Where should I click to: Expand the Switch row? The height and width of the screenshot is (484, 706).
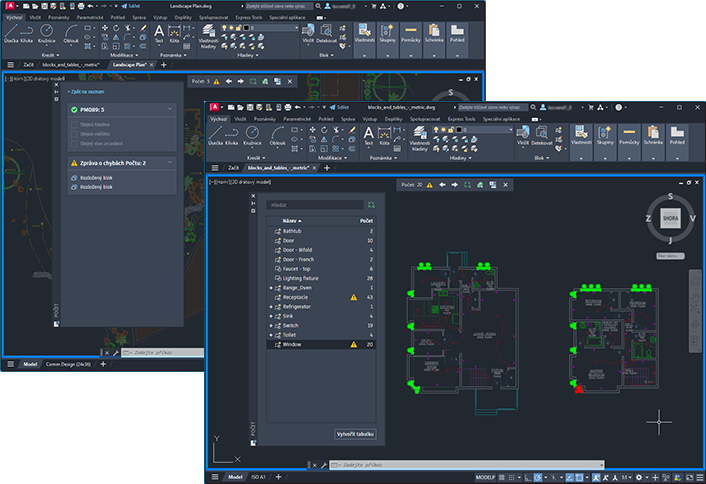coord(271,326)
